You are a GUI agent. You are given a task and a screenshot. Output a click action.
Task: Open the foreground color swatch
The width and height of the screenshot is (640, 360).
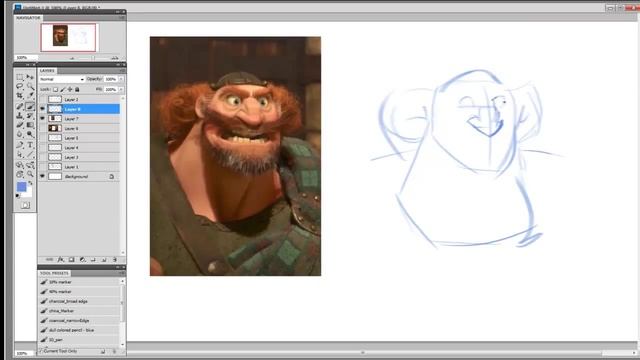(x=21, y=187)
